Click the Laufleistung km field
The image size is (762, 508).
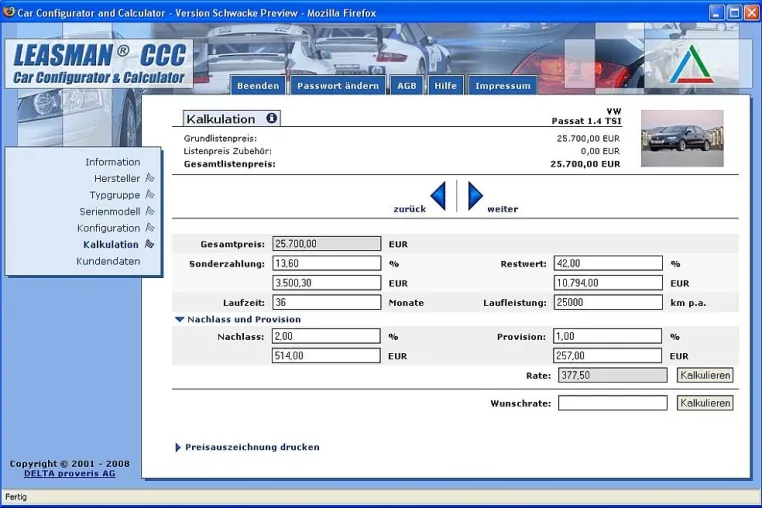tap(608, 302)
